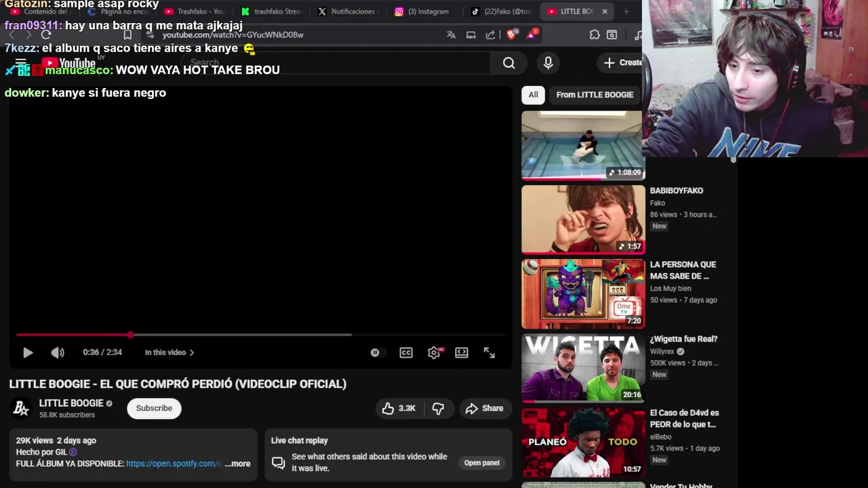This screenshot has height=488, width=868.
Task: Click the '58.8K subscribers' text
Action: coord(67,415)
